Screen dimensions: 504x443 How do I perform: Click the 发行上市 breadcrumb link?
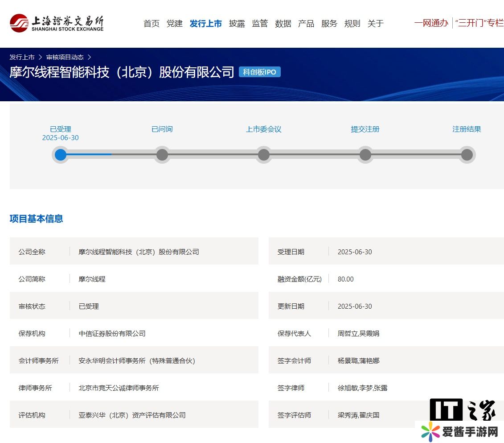pos(22,57)
